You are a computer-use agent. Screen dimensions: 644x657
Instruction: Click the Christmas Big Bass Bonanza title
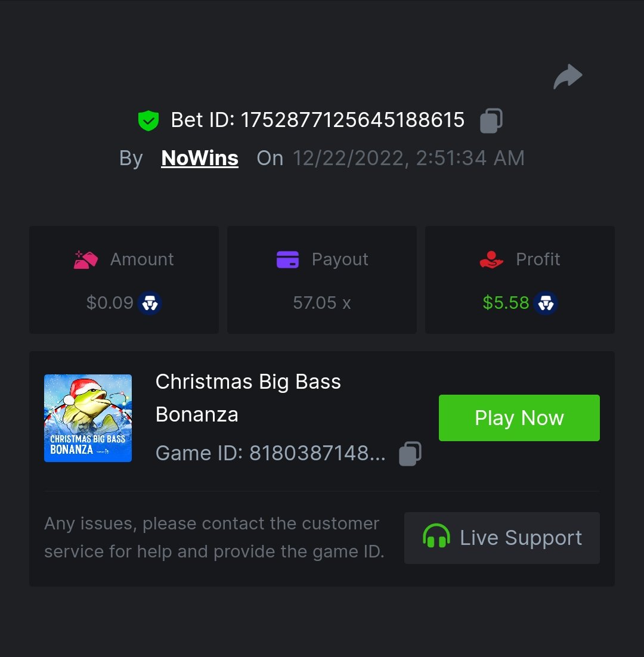pos(248,398)
